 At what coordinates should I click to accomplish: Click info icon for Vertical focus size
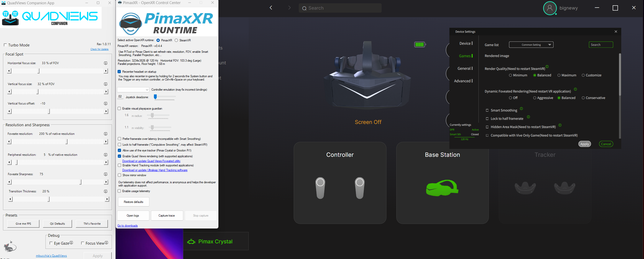(x=106, y=84)
